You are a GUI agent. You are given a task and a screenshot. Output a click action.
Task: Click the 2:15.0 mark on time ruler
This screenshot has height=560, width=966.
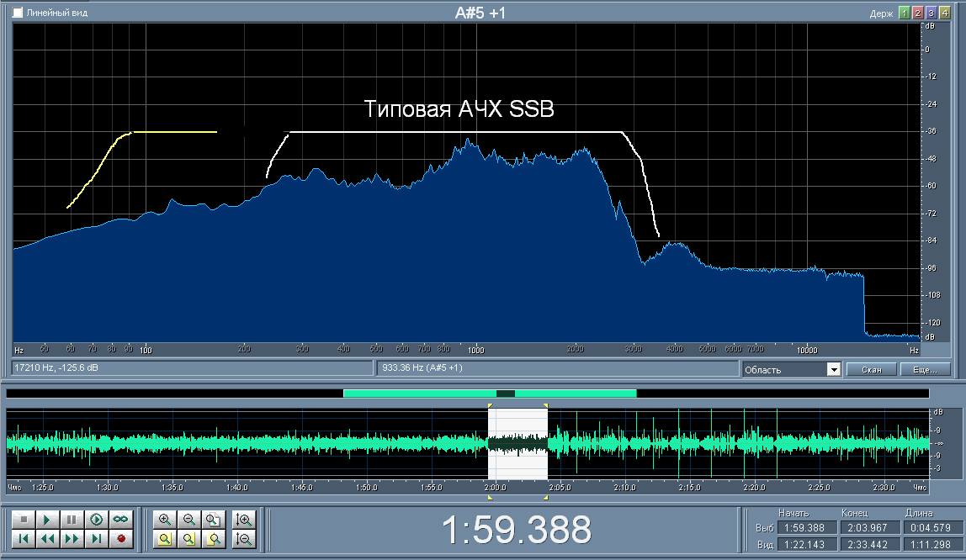[x=689, y=488]
